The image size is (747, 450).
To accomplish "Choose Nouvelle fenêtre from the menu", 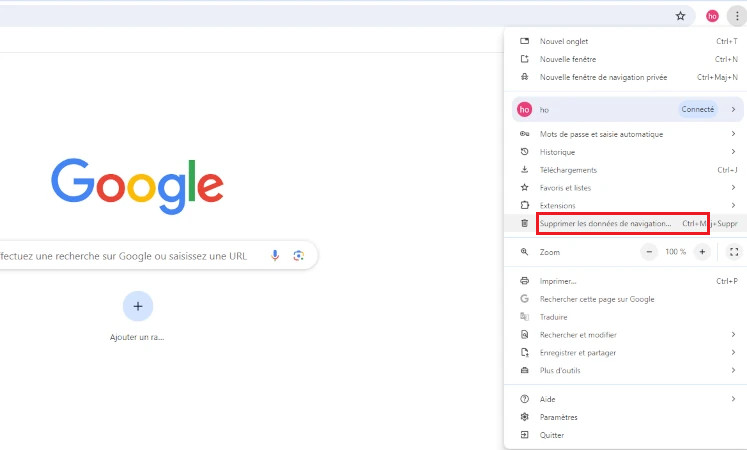I will coord(626,59).
